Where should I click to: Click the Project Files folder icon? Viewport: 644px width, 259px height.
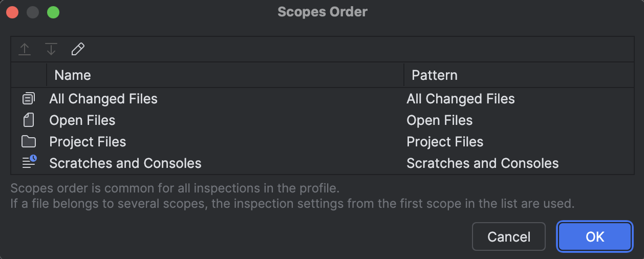[x=29, y=142]
